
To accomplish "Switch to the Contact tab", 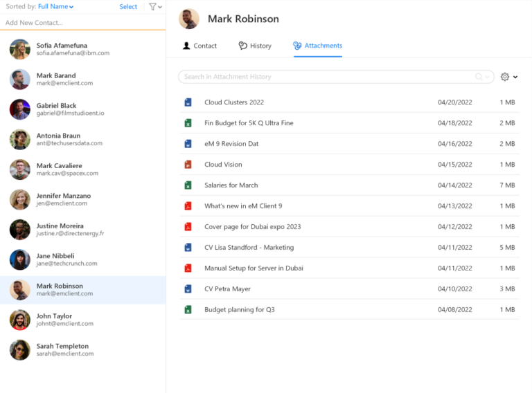I will pos(199,46).
